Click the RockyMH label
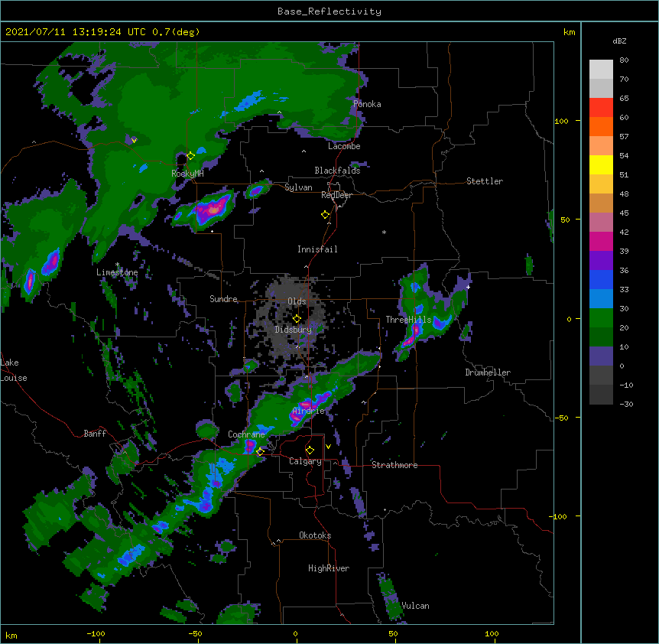 187,174
